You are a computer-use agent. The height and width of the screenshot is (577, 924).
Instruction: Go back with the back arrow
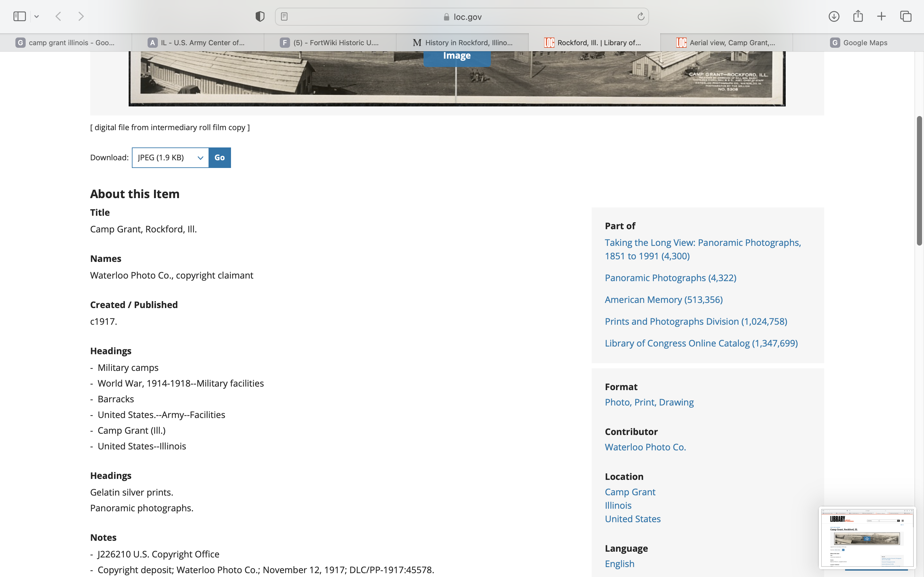(58, 16)
